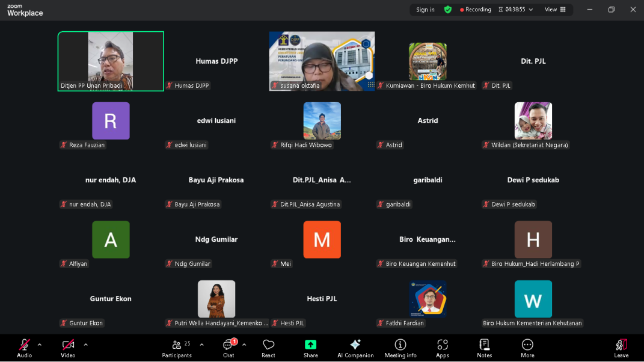Click the Sign in button

point(425,10)
